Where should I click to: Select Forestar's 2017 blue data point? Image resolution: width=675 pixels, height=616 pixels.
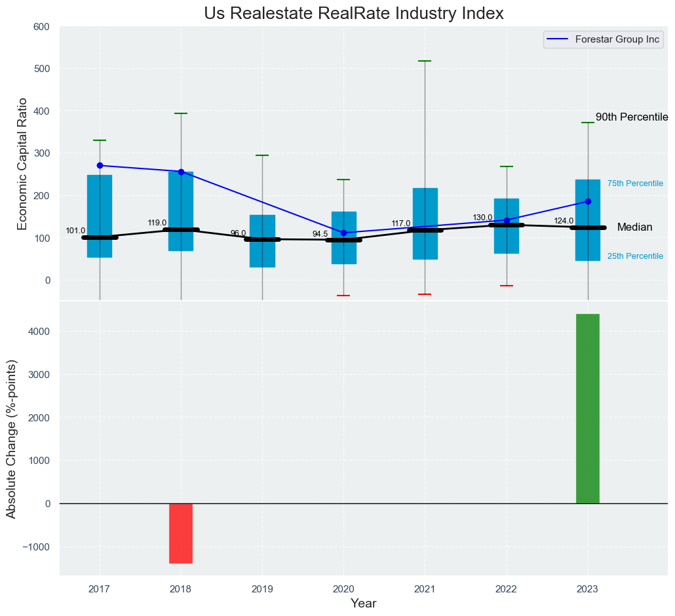pos(100,166)
